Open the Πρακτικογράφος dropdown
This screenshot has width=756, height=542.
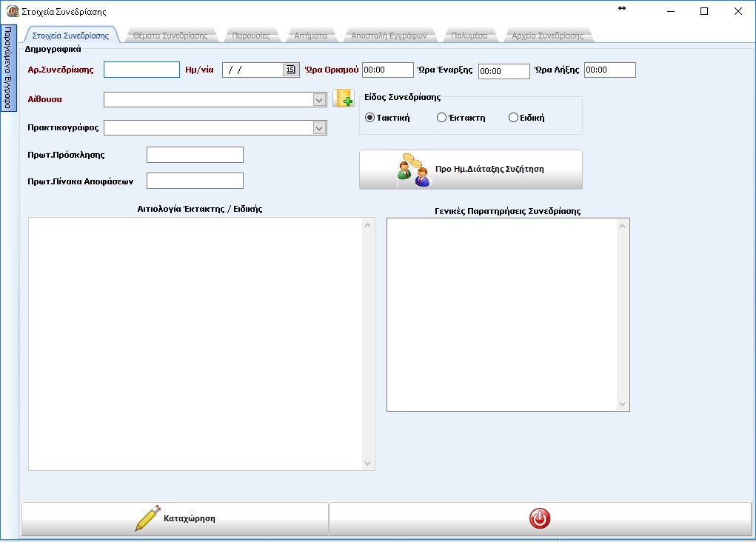(319, 128)
